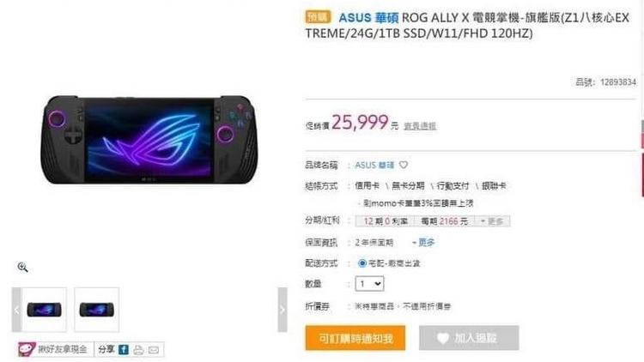Expand more warranty information

pos(423,243)
